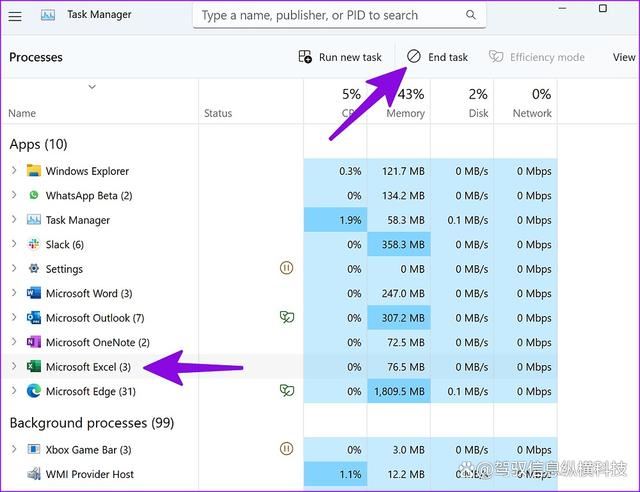640x492 pixels.
Task: Expand the Xbox Game Bar process group
Action: pos(14,449)
